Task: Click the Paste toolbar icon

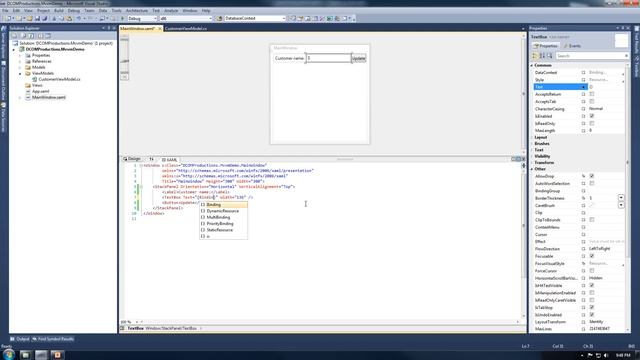Action: (x=69, y=18)
